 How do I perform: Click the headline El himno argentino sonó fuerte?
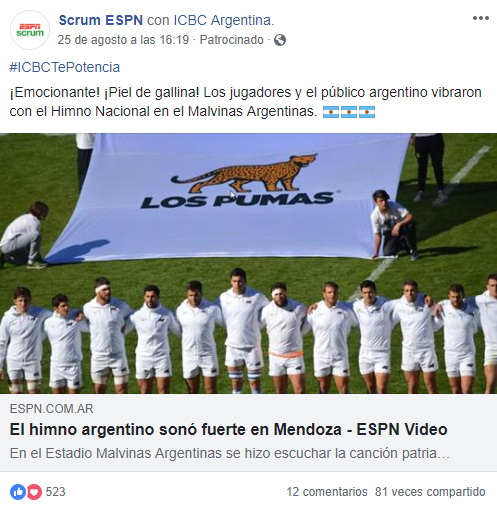[x=228, y=429]
